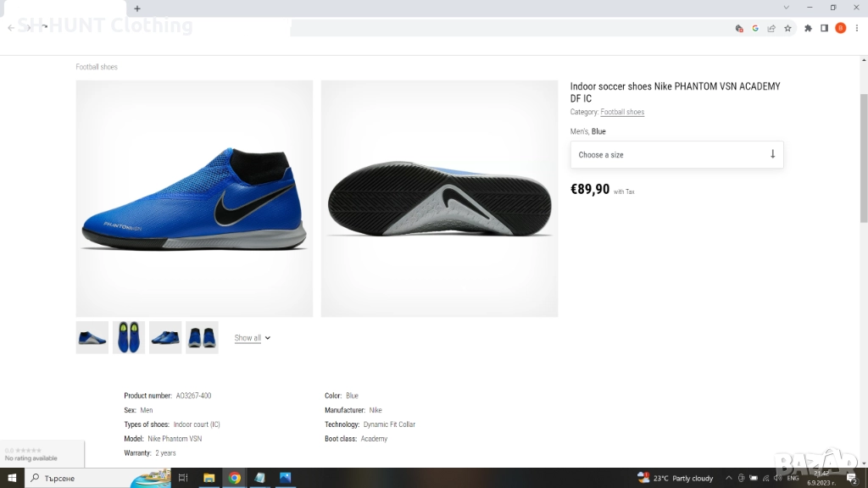The width and height of the screenshot is (868, 488).
Task: Open Chrome's three-dot menu
Action: coord(857,28)
